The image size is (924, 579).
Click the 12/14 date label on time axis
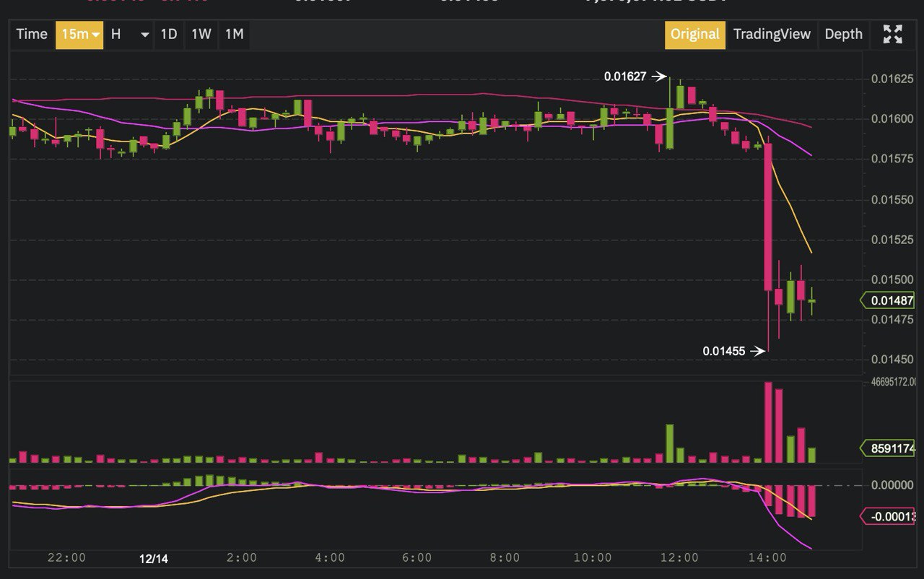coord(154,557)
